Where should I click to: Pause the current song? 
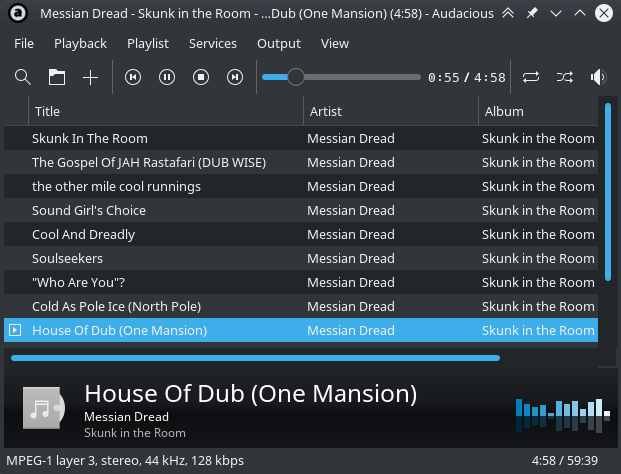point(167,77)
